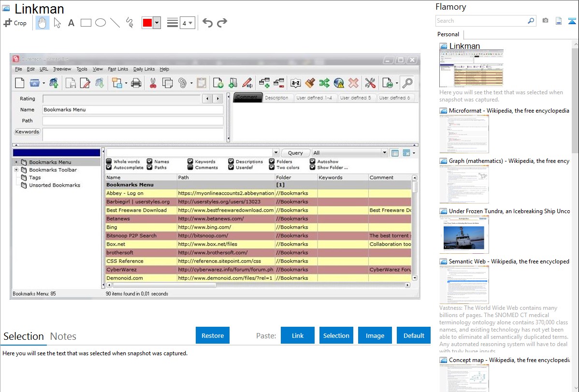This screenshot has height=392, width=579.
Task: Open the color picker dropdown arrow
Action: (x=157, y=23)
